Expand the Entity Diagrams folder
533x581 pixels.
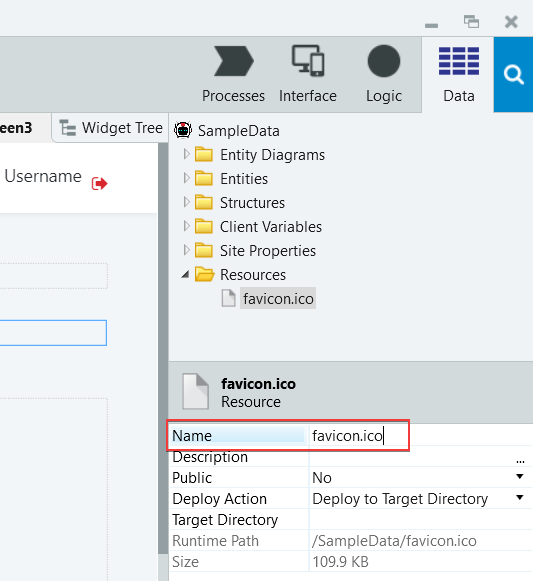(x=186, y=154)
